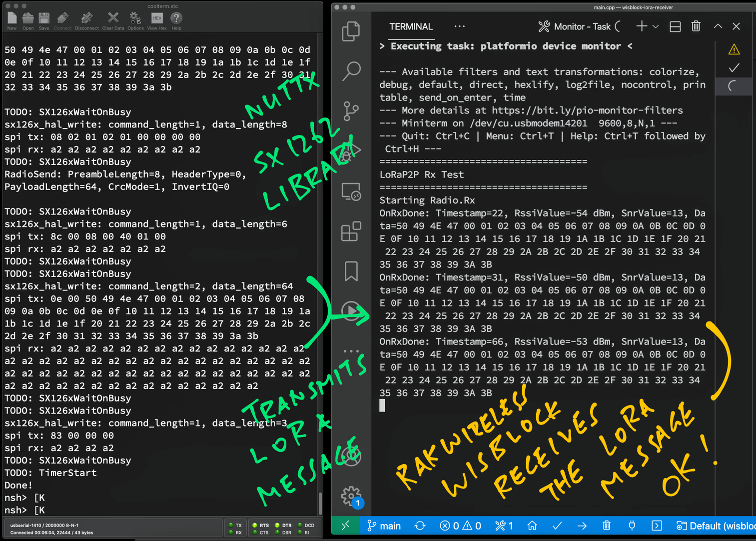
Task: Maximize terminal panel with up chevron
Action: tap(718, 26)
